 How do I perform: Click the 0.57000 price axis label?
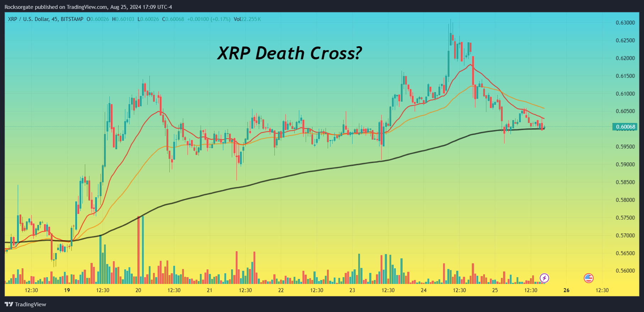pyautogui.click(x=625, y=236)
